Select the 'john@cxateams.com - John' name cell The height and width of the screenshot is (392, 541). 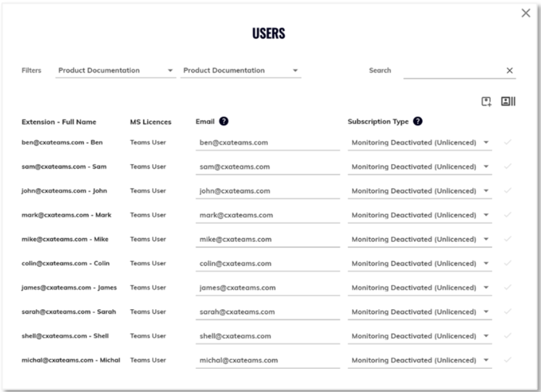point(64,191)
